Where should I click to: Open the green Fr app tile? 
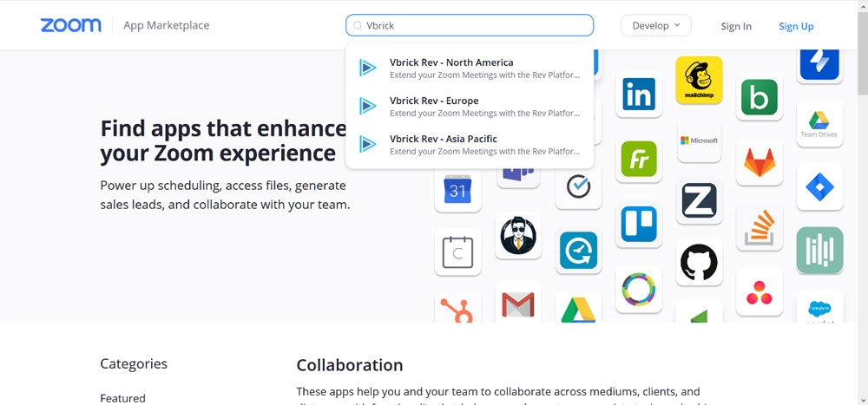pos(639,159)
